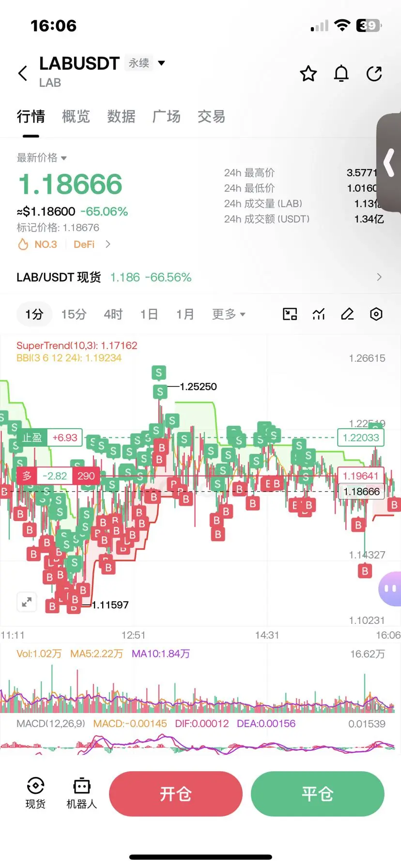Select the 1月 timeframe
This screenshot has width=401, height=868.
(185, 314)
